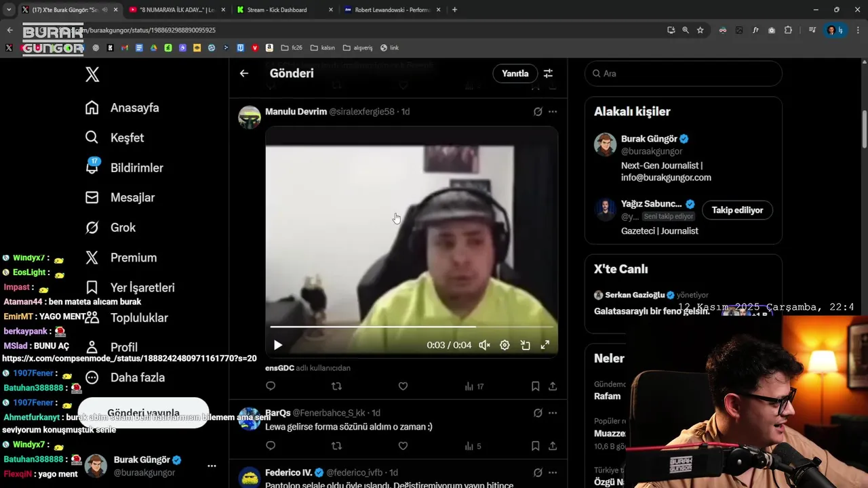Image resolution: width=868 pixels, height=488 pixels.
Task: Open Chrome zoom magnifier icon
Action: 686,30
